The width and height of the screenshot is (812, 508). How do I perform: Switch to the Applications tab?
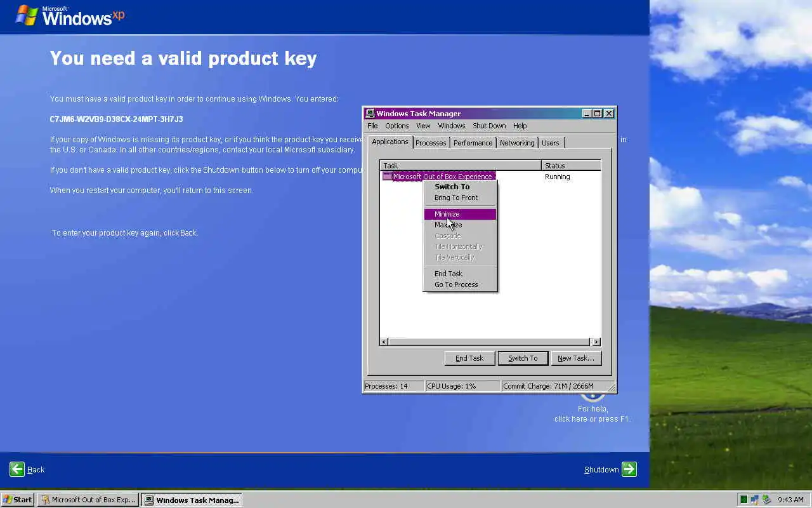click(390, 142)
